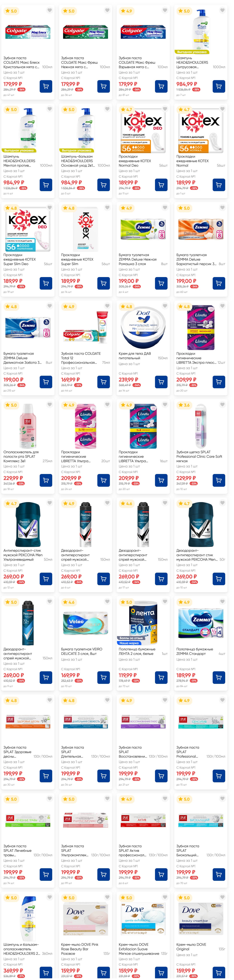
Task: Open SPLAT Лечебные травы toothpaste title link
Action: tap(17, 851)
